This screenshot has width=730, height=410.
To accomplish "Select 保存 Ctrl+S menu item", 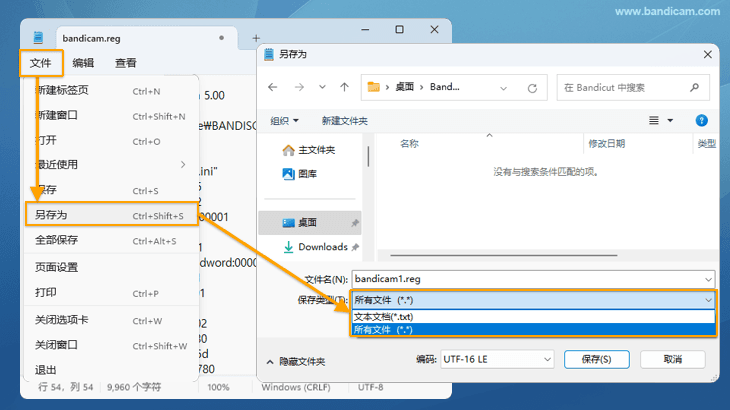I will (x=111, y=190).
